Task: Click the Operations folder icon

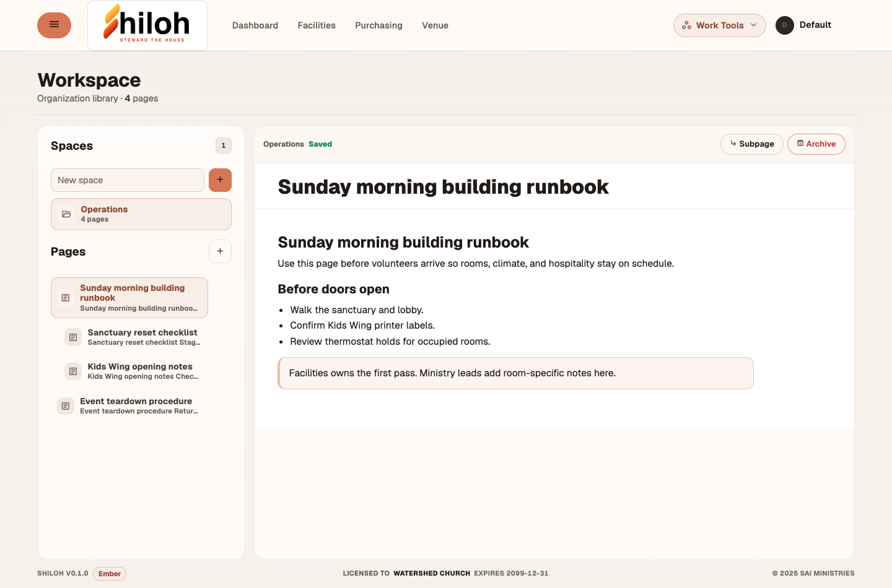Action: tap(66, 214)
